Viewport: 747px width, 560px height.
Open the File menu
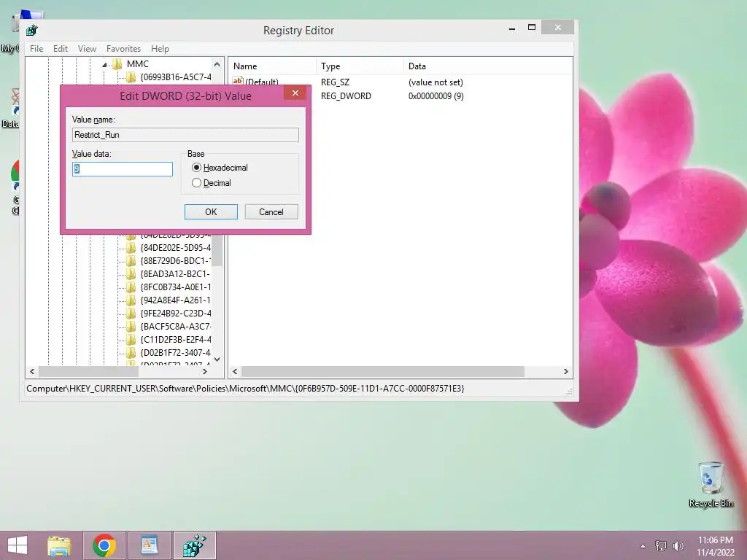tap(36, 49)
